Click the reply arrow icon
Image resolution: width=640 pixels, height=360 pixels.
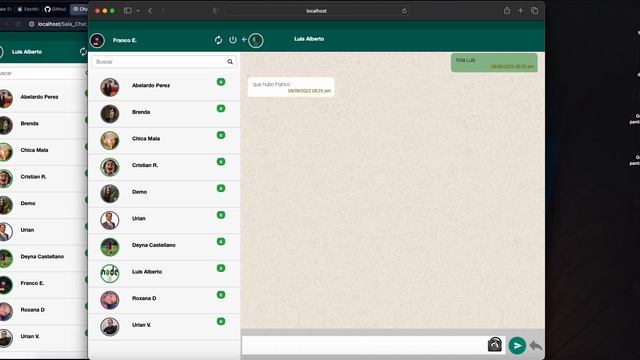pos(536,346)
